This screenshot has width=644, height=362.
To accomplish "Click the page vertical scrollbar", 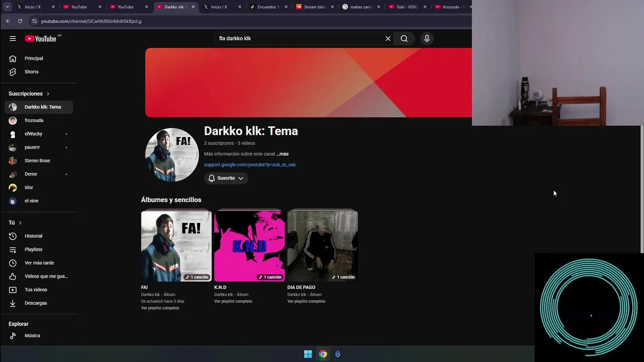I will pyautogui.click(x=641, y=189).
